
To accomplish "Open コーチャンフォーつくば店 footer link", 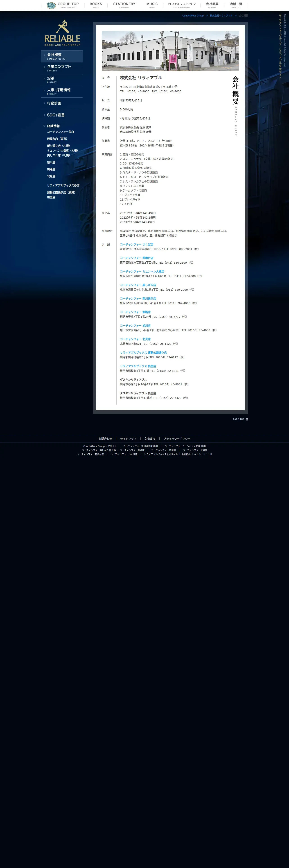I will (124, 454).
